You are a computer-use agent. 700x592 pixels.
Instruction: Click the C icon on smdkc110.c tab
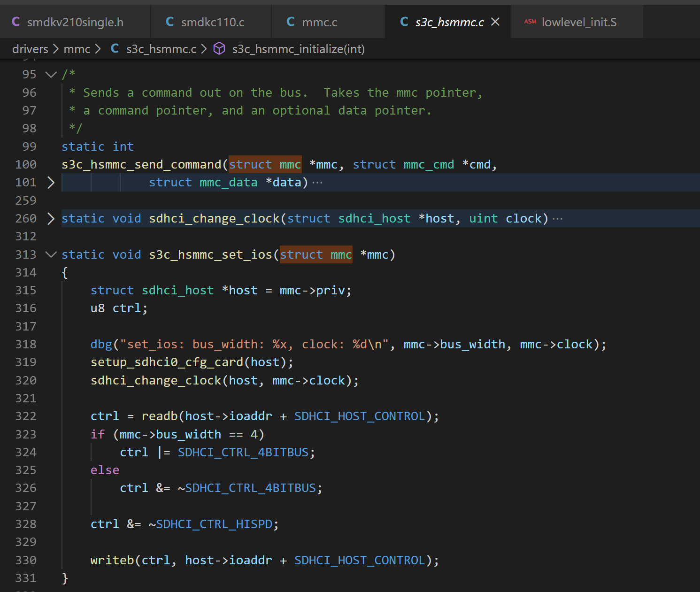170,22
